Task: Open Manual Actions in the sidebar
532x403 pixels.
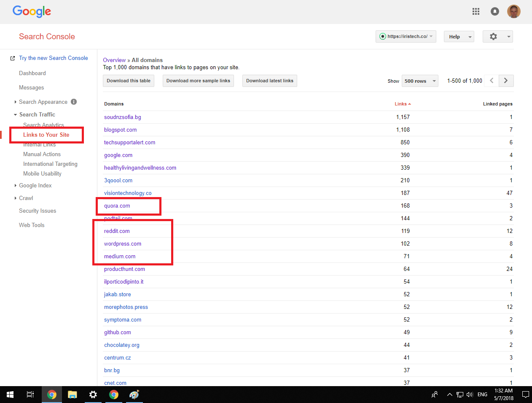Action: tap(42, 154)
